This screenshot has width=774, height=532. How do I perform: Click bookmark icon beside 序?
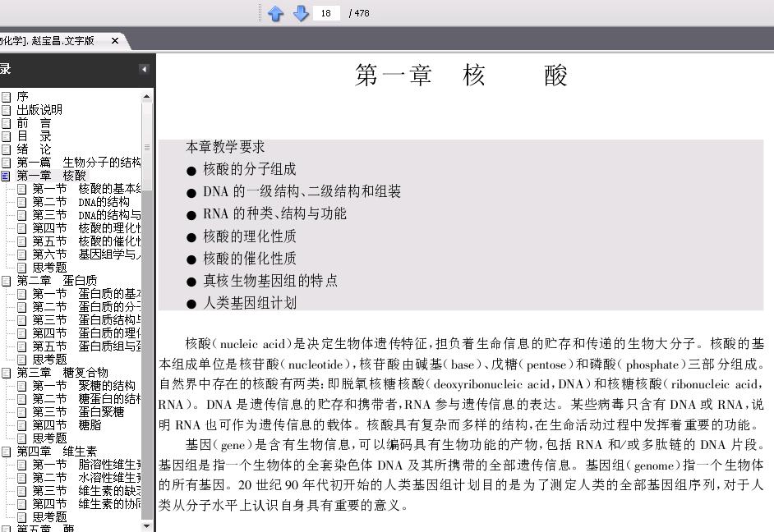[6, 97]
